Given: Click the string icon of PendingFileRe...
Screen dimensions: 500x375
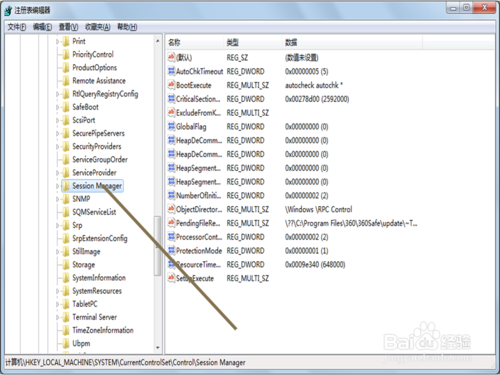Looking at the screenshot, I should pos(171,223).
